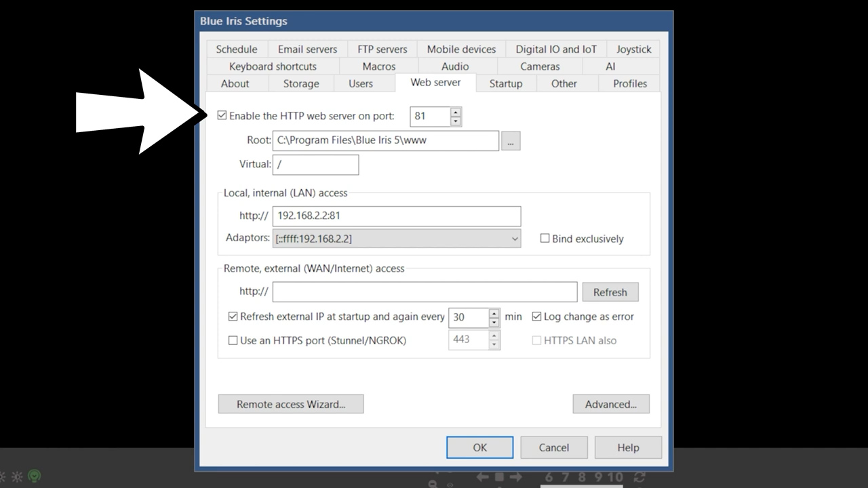Select number 8 in the bottom bar
This screenshot has width=868, height=488.
[582, 477]
